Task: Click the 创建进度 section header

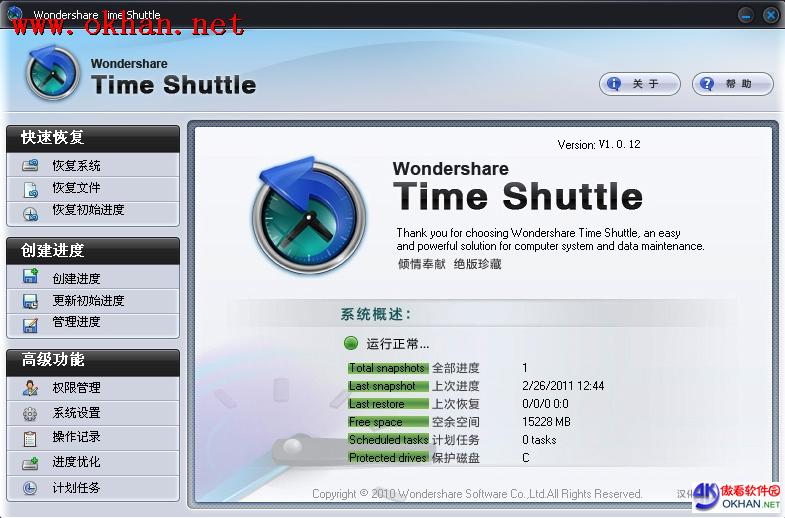Action: coord(93,250)
